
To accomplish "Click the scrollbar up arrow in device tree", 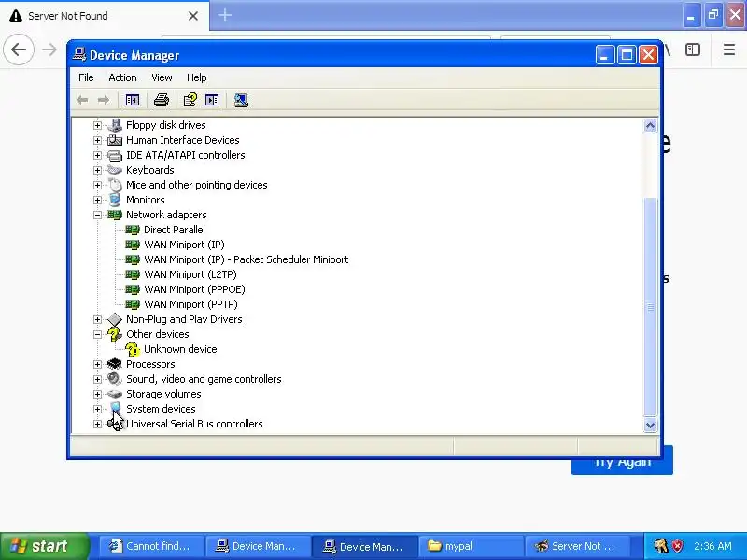I will point(650,126).
